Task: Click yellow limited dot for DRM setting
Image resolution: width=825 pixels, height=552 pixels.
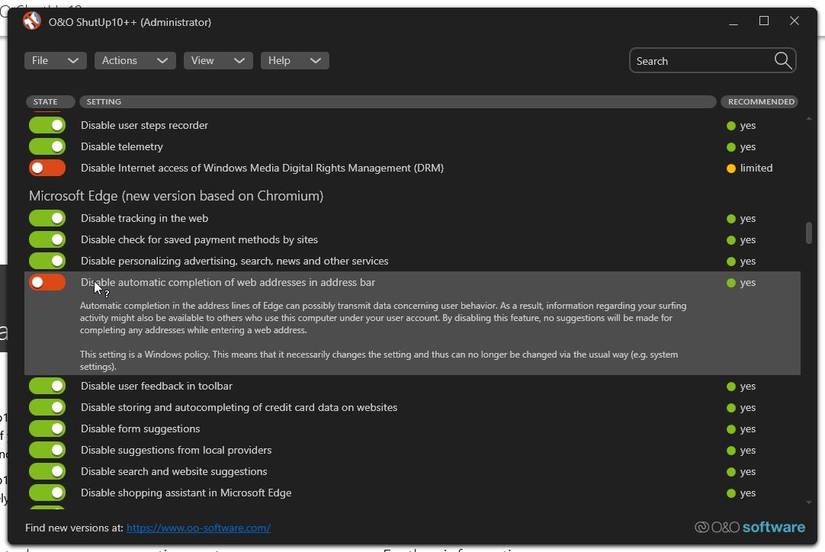Action: [x=731, y=168]
